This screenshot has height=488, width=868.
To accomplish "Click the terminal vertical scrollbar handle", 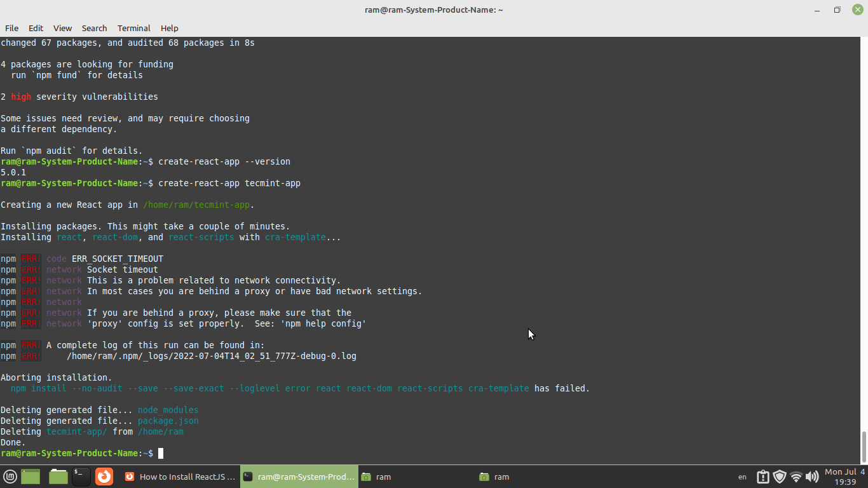I will click(864, 447).
